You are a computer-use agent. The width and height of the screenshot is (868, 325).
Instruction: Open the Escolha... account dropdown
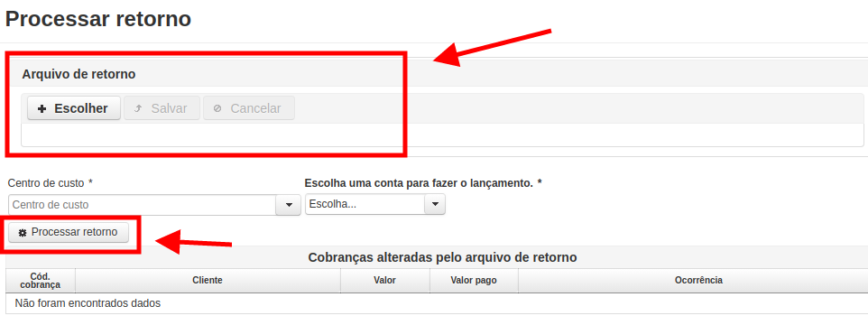pyautogui.click(x=375, y=204)
